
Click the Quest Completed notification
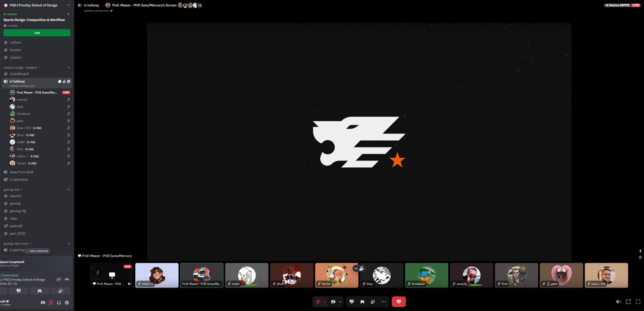coord(36,263)
